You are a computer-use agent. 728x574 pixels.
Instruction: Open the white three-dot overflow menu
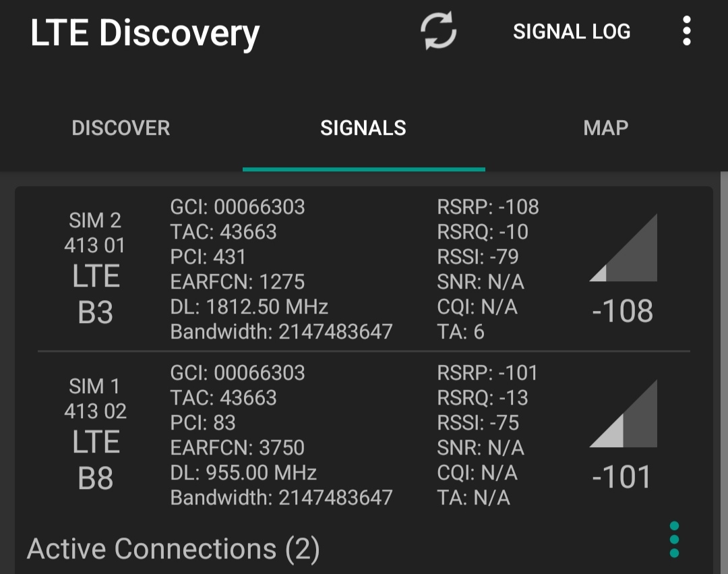(x=687, y=31)
